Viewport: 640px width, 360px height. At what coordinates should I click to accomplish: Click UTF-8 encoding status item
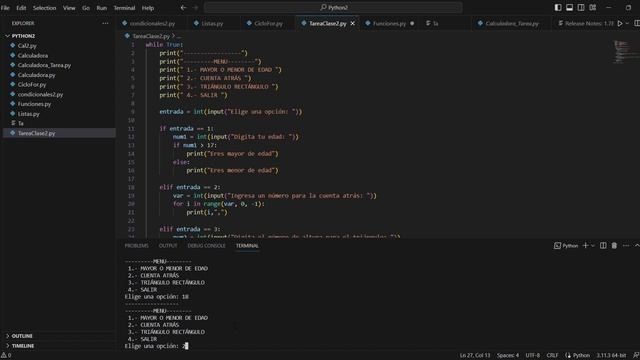[532, 356]
